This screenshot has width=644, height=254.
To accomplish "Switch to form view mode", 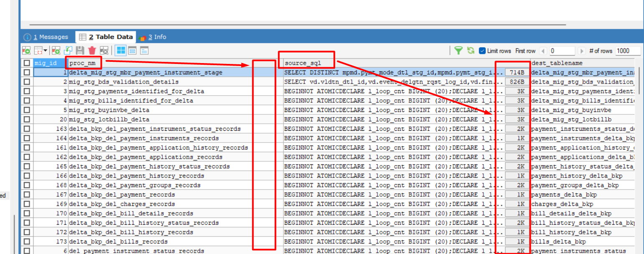I will 132,51.
